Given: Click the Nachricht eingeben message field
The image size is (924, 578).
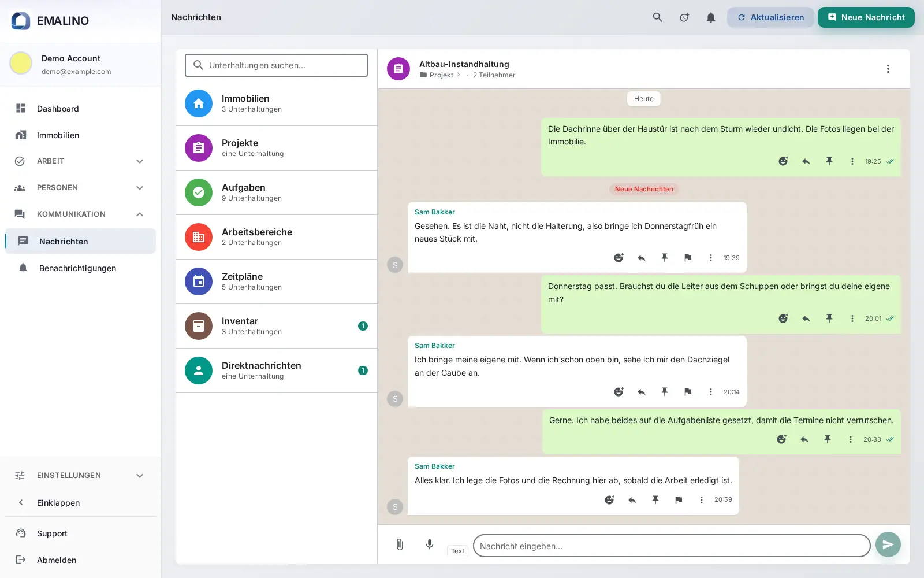Looking at the screenshot, I should coord(672,546).
